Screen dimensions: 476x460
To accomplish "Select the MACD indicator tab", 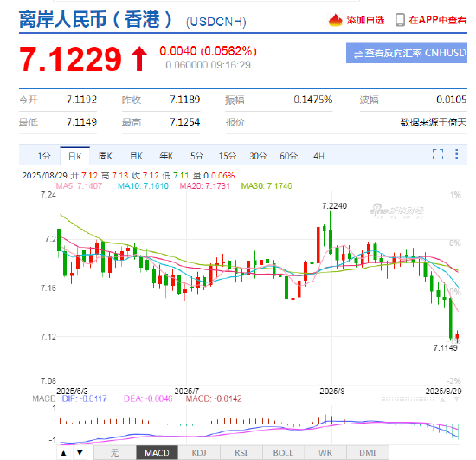I will (157, 453).
